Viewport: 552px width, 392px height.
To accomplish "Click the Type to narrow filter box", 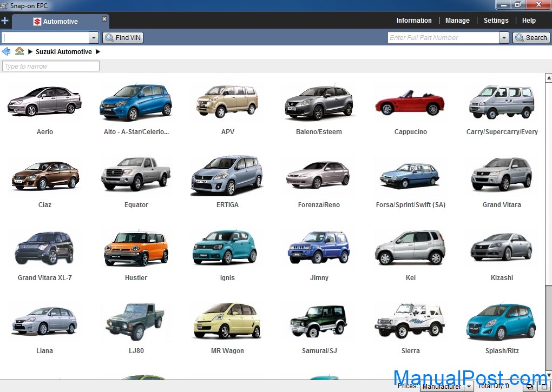I will pos(51,66).
